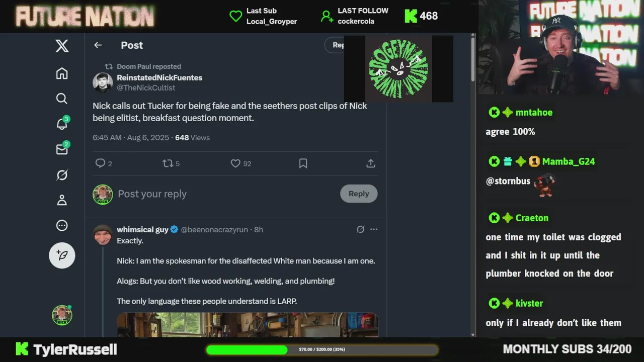
Task: Open the X home logo
Action: (62, 46)
